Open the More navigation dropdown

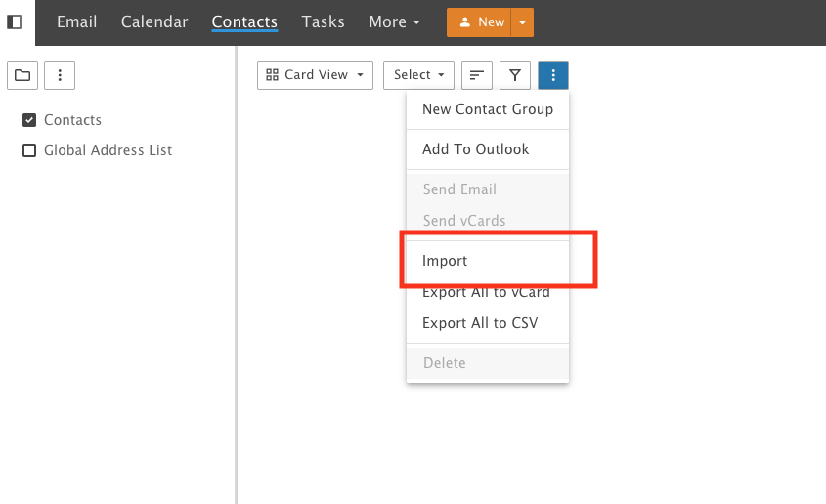(x=394, y=21)
